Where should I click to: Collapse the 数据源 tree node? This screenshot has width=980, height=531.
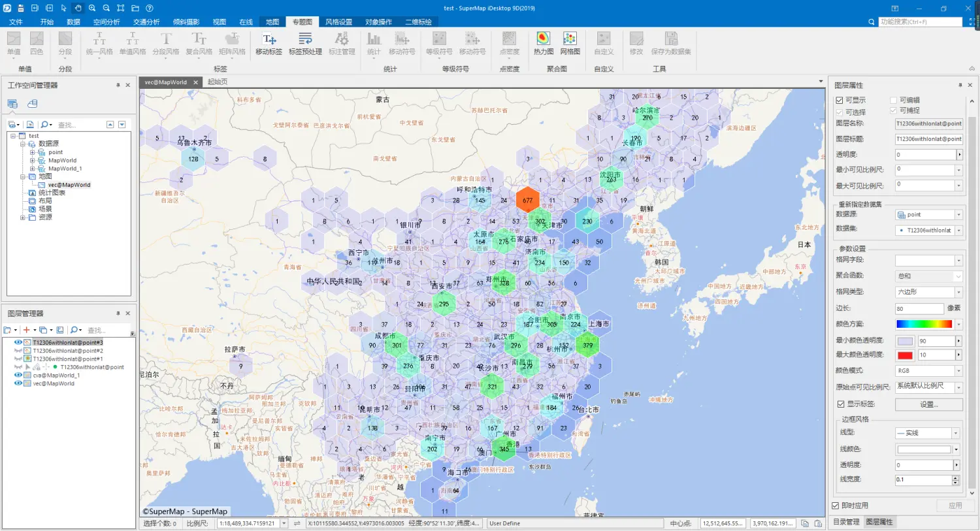click(22, 144)
